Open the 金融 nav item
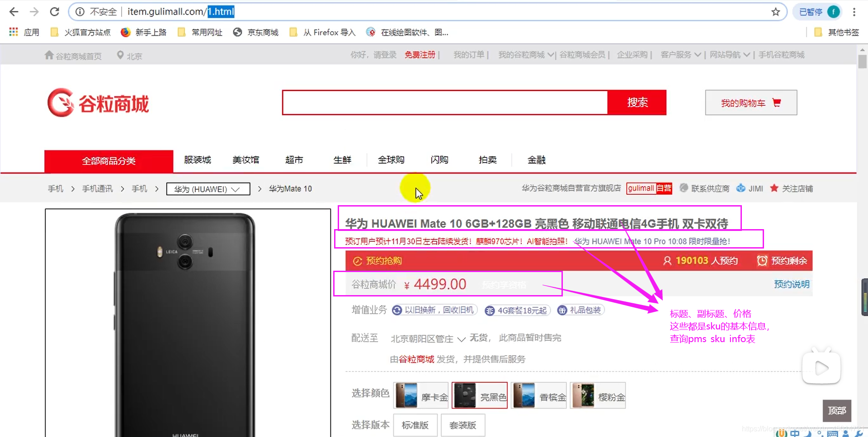This screenshot has height=437, width=868. (x=537, y=160)
